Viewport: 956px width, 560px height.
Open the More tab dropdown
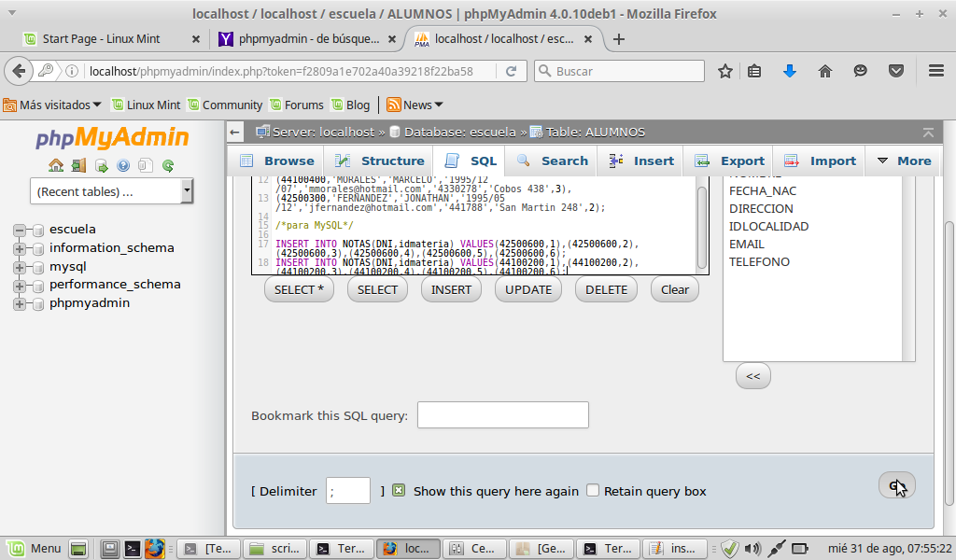[904, 161]
